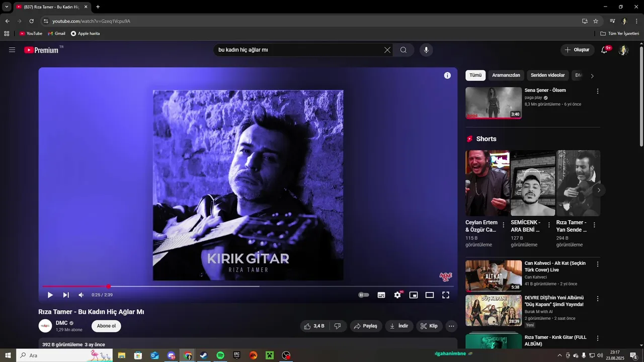Open DEVRE DİŞİ Düş Kapanı video
The height and width of the screenshot is (362, 644).
tap(494, 310)
